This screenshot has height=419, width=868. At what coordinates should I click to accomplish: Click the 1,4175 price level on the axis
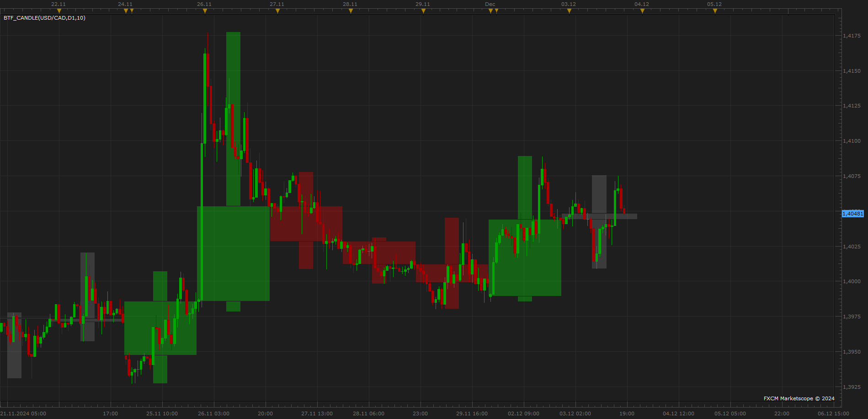pos(852,36)
